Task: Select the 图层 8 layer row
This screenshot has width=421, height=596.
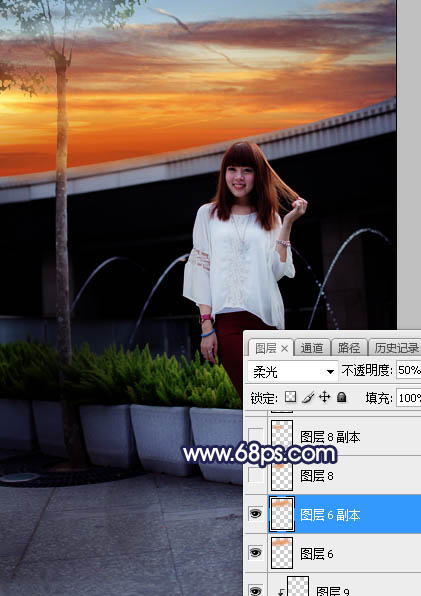Action: (332, 475)
